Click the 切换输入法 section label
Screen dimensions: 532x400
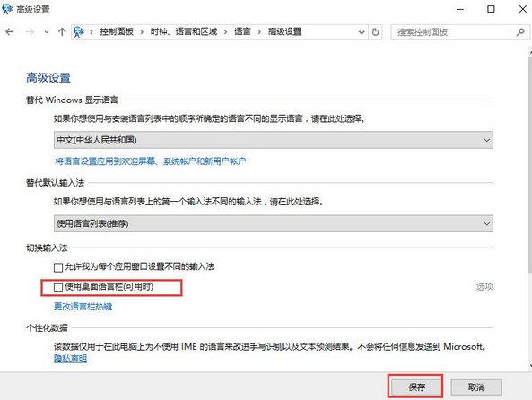pyautogui.click(x=47, y=248)
